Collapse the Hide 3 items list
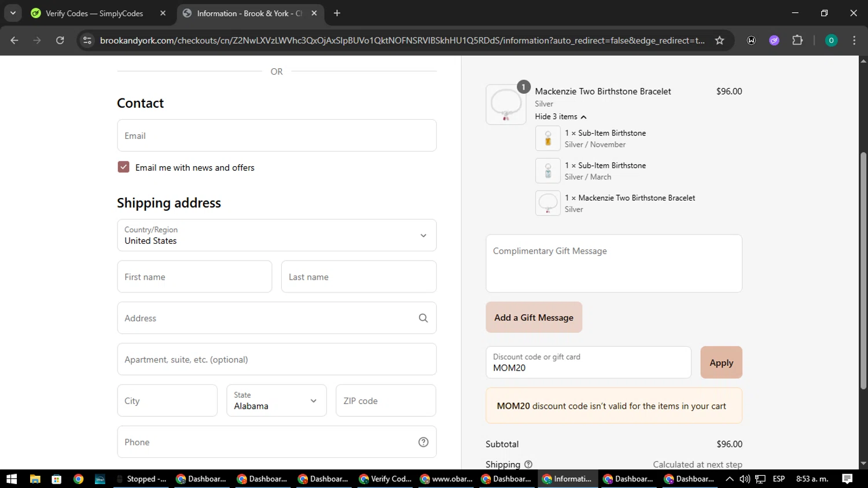The width and height of the screenshot is (868, 488). click(x=560, y=116)
